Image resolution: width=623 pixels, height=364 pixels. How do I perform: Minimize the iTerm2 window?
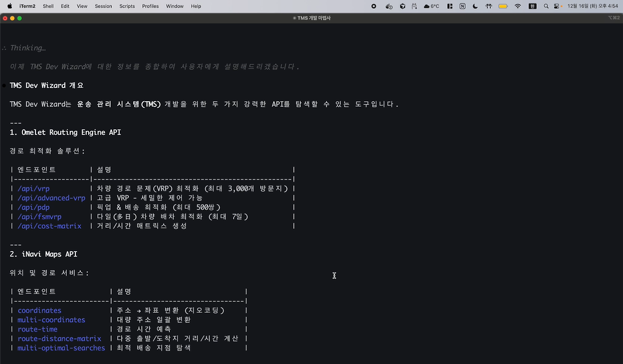coord(12,18)
